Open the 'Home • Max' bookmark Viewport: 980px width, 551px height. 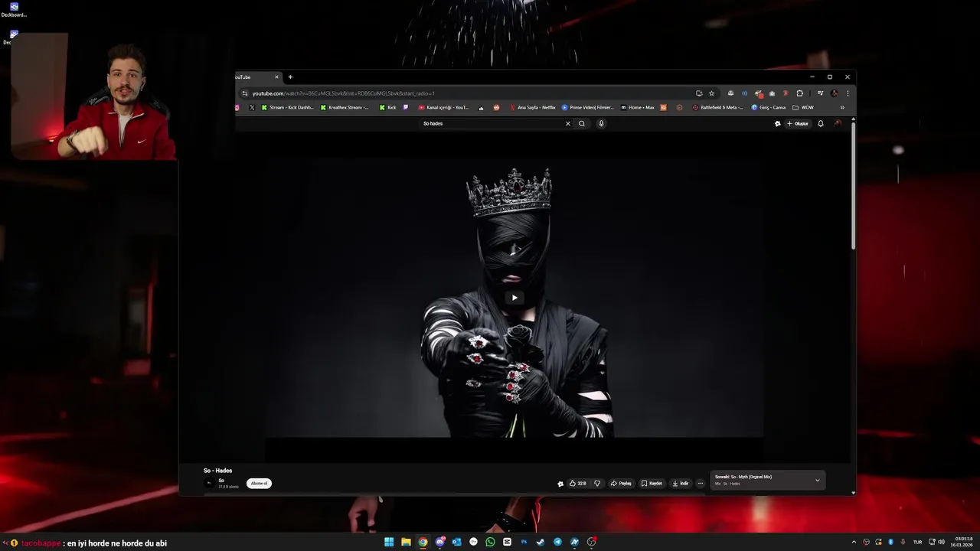coord(638,108)
